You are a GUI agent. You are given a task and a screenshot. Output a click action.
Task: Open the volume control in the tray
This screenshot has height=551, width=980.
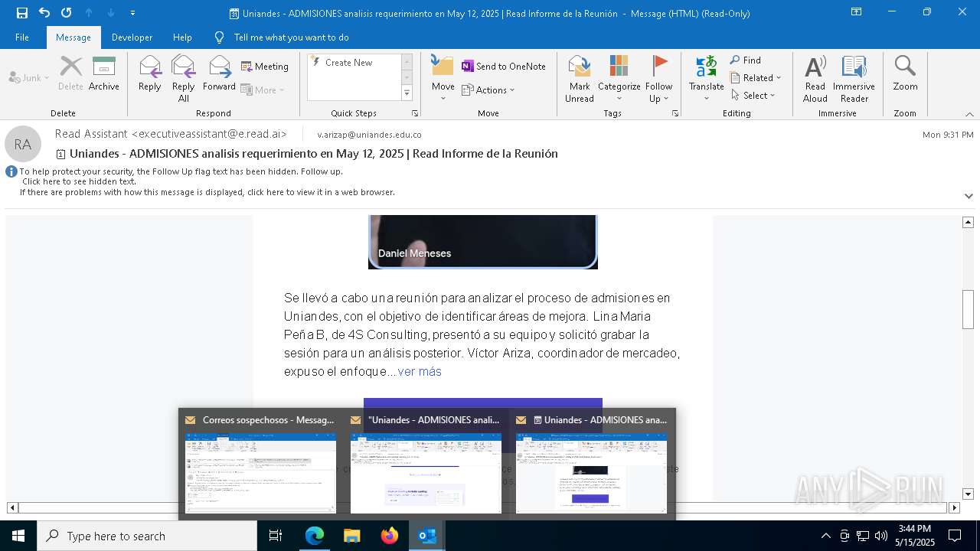click(881, 536)
